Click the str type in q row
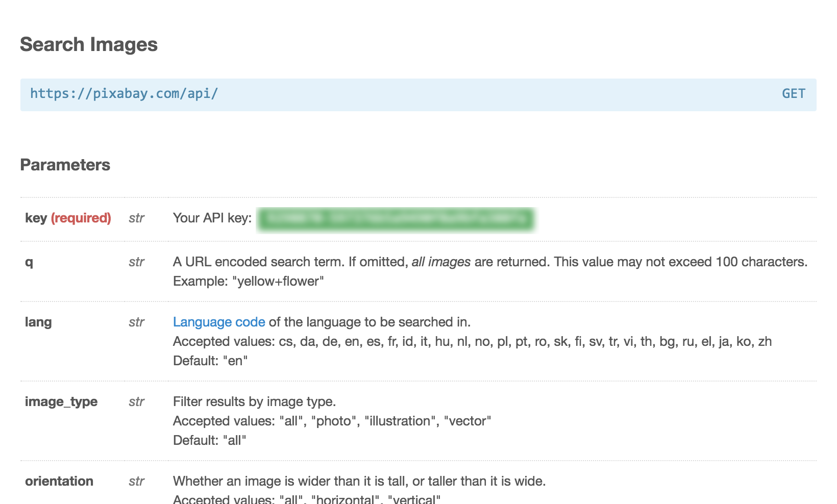 pos(136,262)
